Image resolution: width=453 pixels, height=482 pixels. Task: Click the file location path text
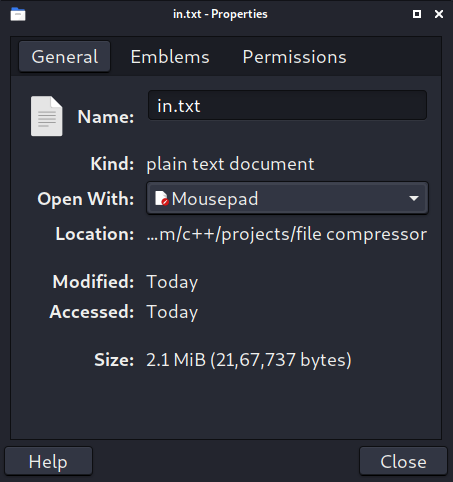(287, 234)
